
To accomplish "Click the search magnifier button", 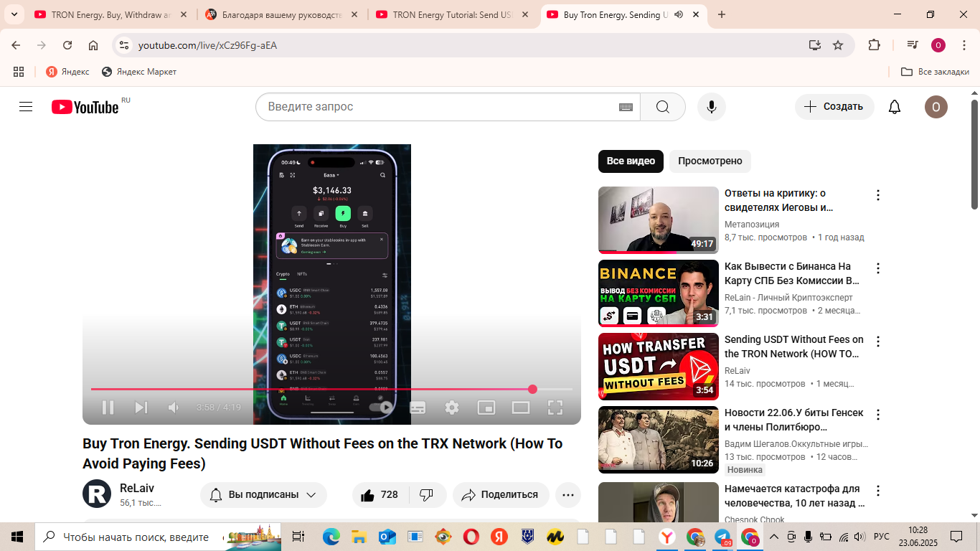I will click(x=663, y=107).
